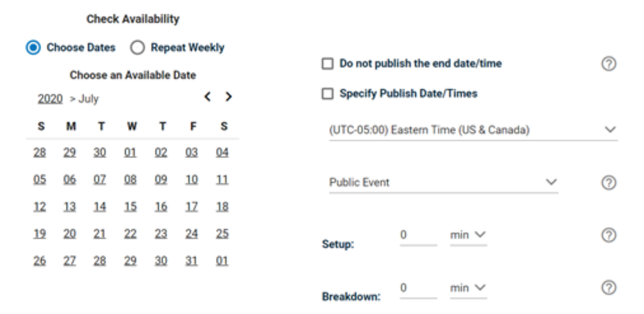The width and height of the screenshot is (644, 314).
Task: Pick July 15 on the calendar
Action: click(x=130, y=207)
